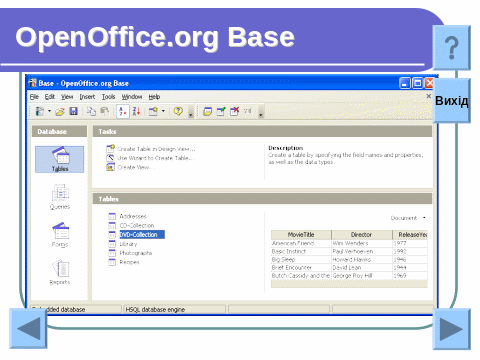480x360 pixels.
Task: Expand the first toolbar overflow arrow
Action: click(x=191, y=112)
